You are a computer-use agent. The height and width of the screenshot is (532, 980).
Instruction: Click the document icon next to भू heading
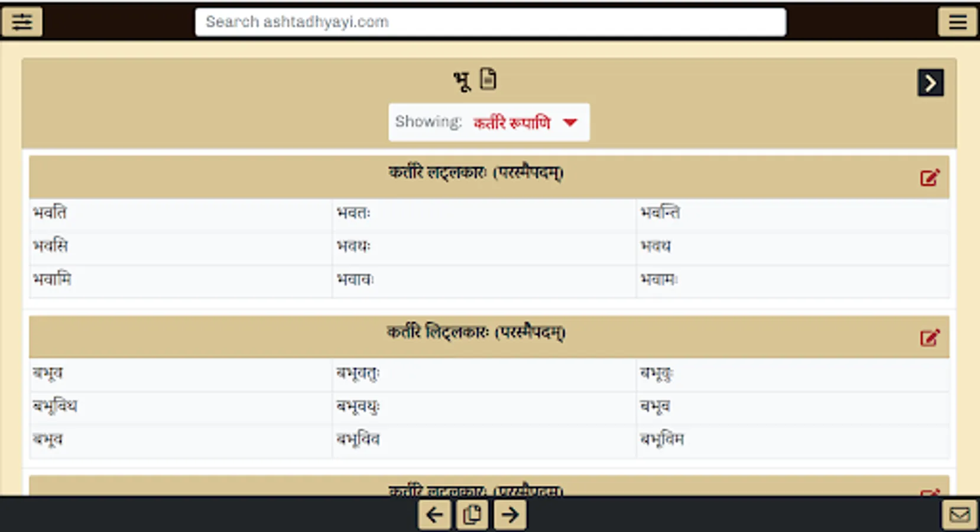click(x=487, y=79)
